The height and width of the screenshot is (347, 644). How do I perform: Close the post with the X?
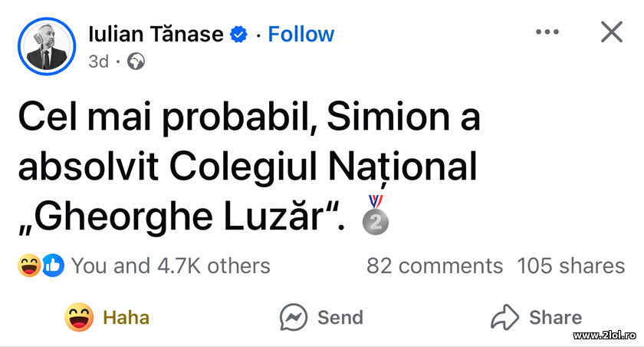click(611, 32)
